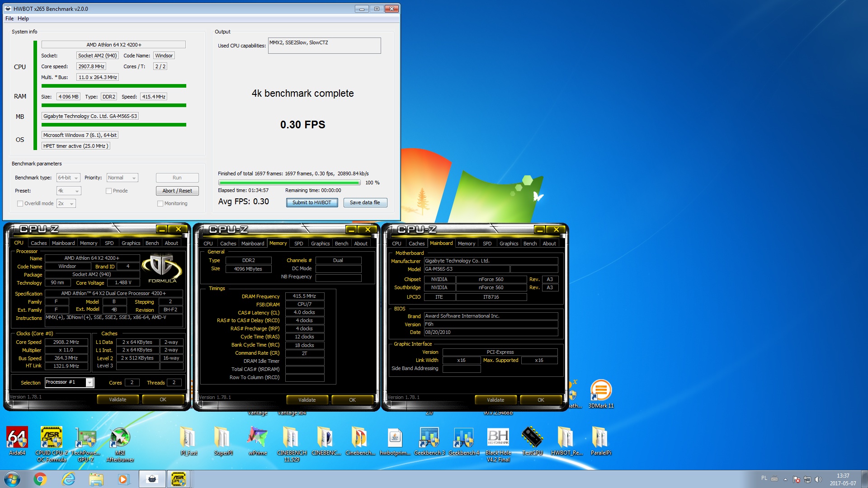This screenshot has height=488, width=868.
Task: Launch TechPowerUp GPU-Z desktop icon
Action: [x=86, y=444]
